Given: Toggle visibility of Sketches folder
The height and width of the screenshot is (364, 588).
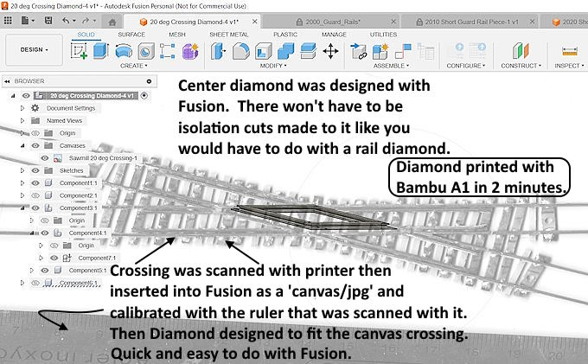Looking at the screenshot, I should pos(35,171).
